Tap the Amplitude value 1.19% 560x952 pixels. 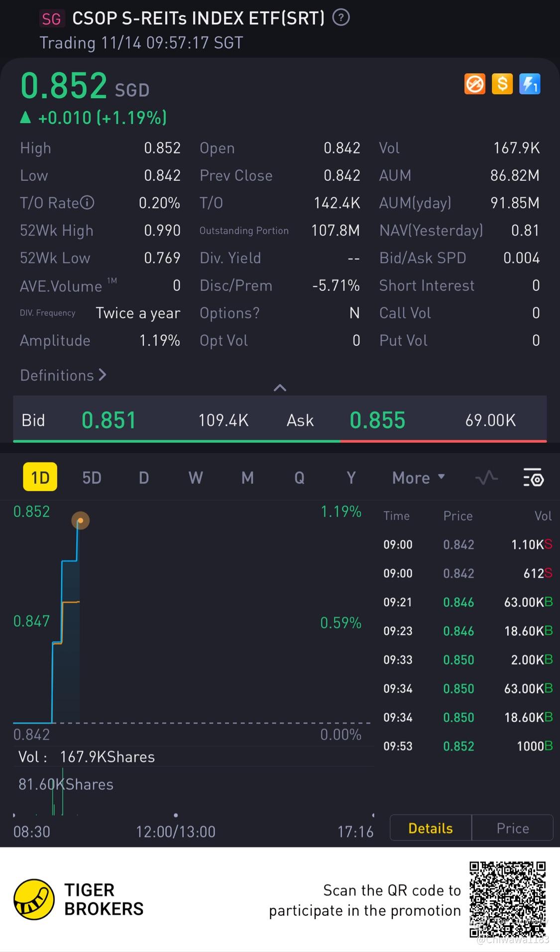point(160,341)
